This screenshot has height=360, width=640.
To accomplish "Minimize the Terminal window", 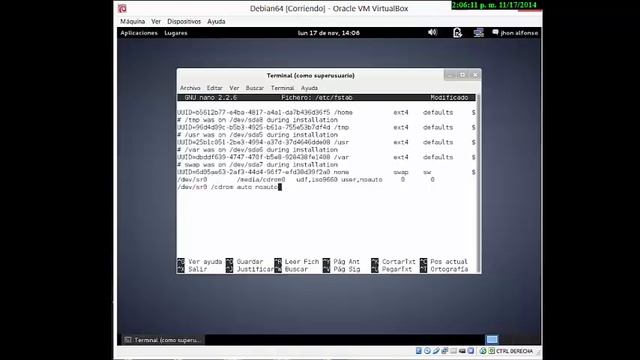I will [x=450, y=75].
